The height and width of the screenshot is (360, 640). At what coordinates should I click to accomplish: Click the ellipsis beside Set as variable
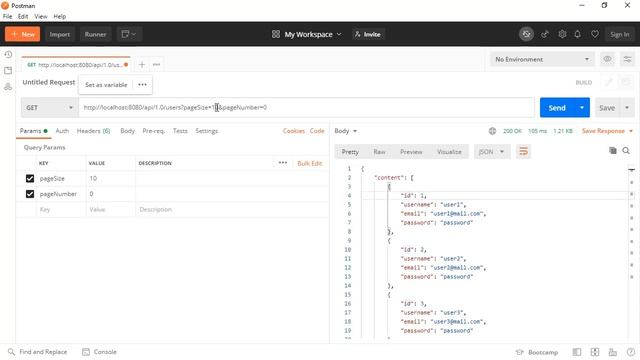[142, 84]
